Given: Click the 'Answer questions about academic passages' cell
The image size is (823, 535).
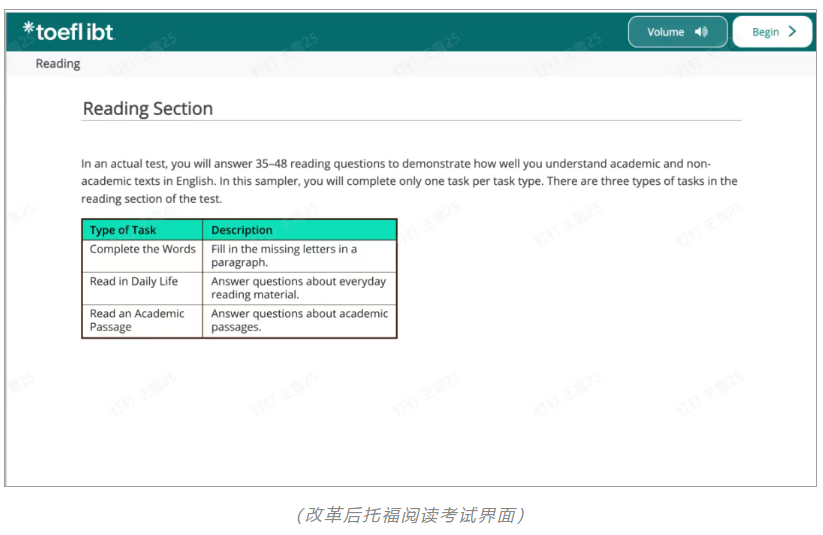Looking at the screenshot, I should pos(299,320).
